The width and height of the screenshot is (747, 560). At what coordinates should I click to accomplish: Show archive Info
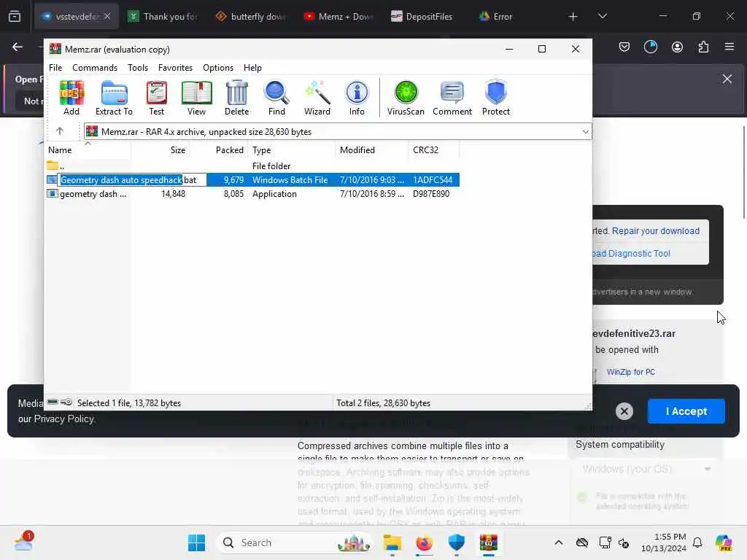(357, 98)
